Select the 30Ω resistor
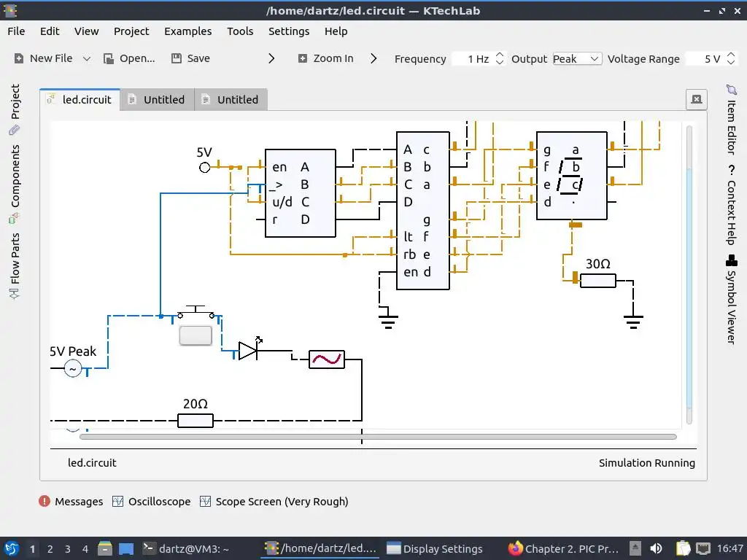The height and width of the screenshot is (560, 747). 598,281
